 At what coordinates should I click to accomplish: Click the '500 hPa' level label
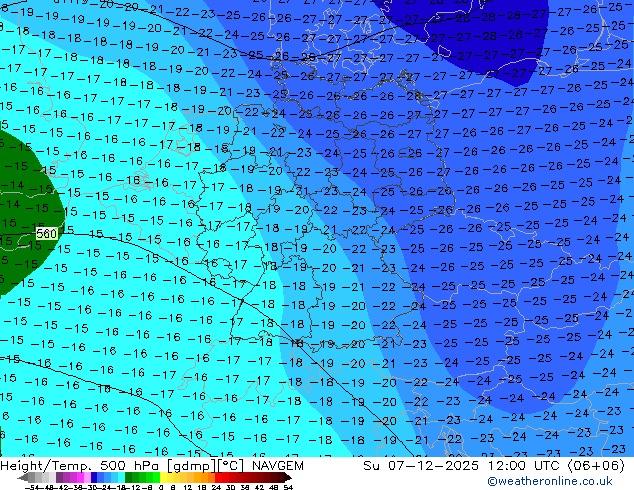[x=130, y=466]
